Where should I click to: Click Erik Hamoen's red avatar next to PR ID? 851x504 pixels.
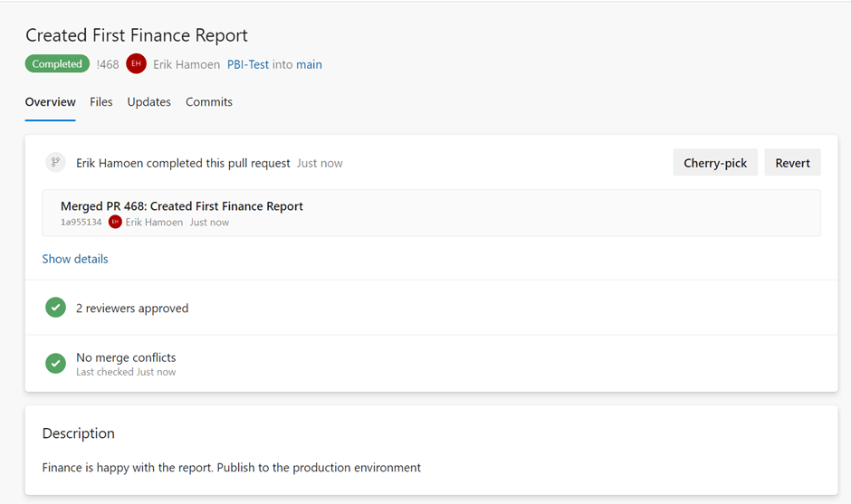coord(136,64)
